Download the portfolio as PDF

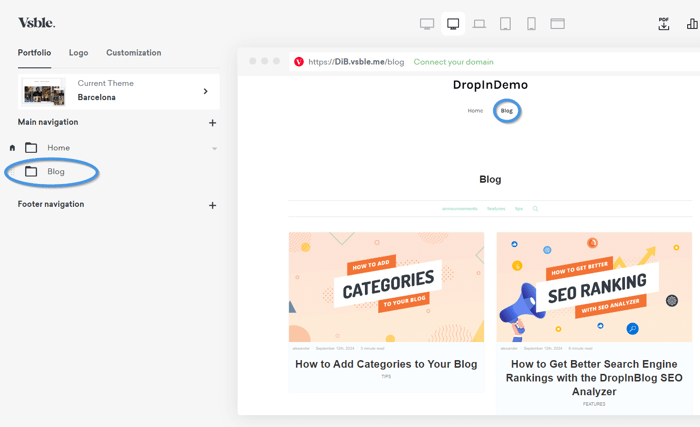664,24
